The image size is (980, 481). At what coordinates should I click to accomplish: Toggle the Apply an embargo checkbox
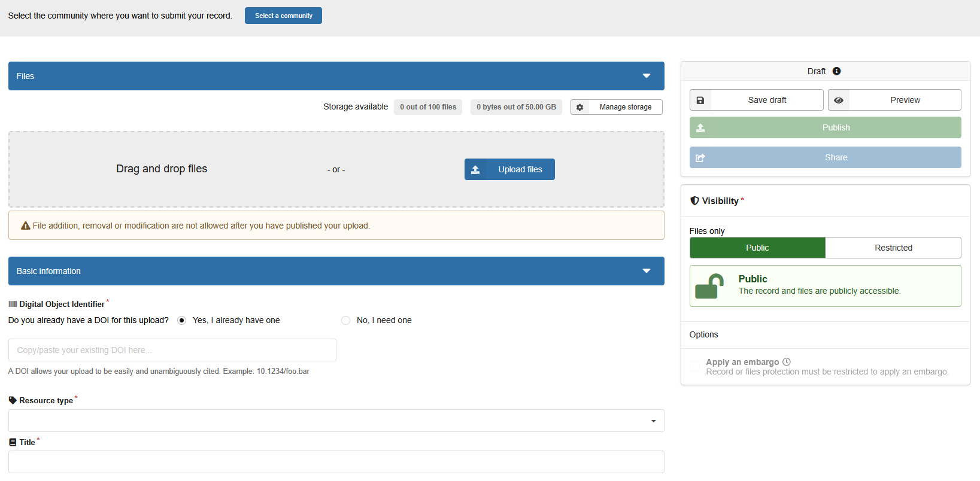click(694, 366)
